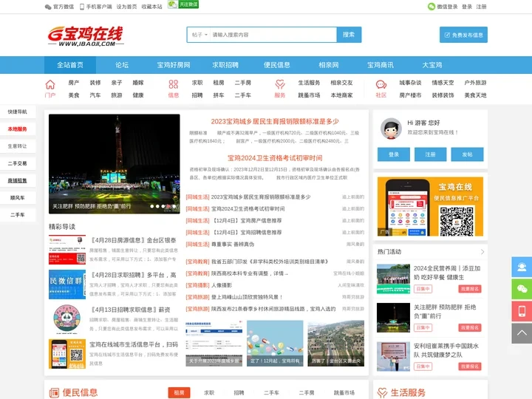Open headline 2023宝鸡城乡居民生育报销限额标准是多少
This screenshot has width=532, height=399.
click(275, 121)
